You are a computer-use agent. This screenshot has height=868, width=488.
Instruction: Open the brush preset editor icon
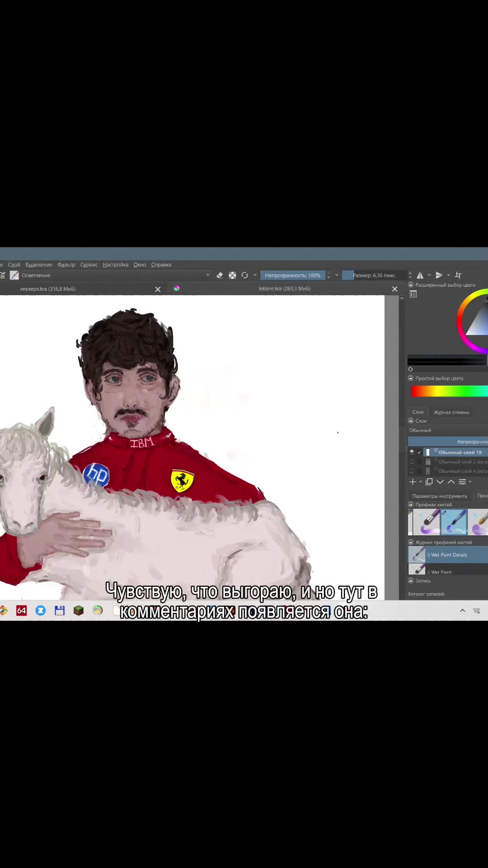coord(14,275)
